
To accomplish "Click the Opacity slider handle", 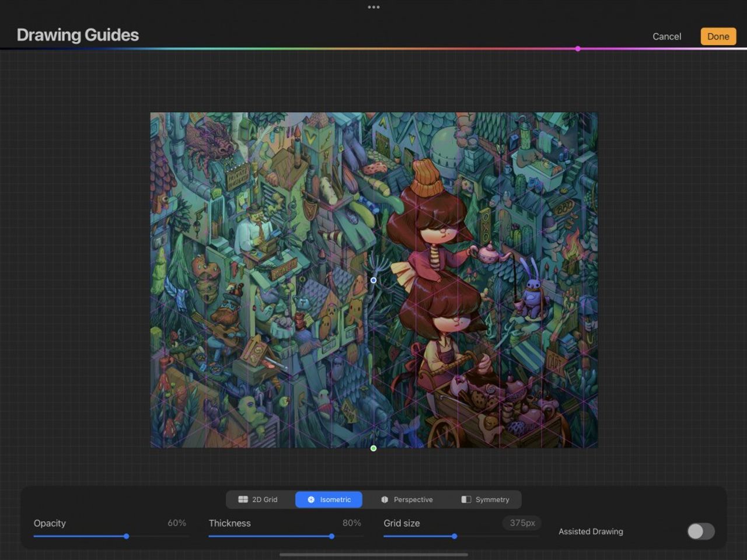I will tap(126, 536).
